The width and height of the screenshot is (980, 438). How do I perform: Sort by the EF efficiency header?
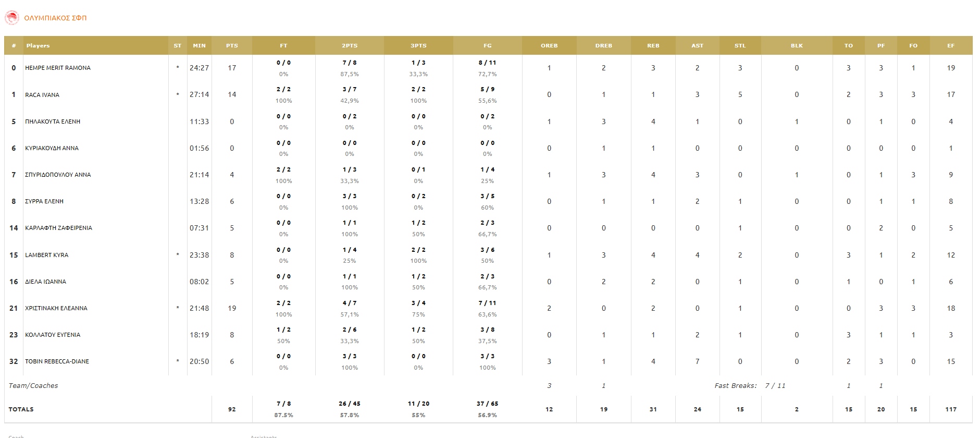(x=950, y=46)
